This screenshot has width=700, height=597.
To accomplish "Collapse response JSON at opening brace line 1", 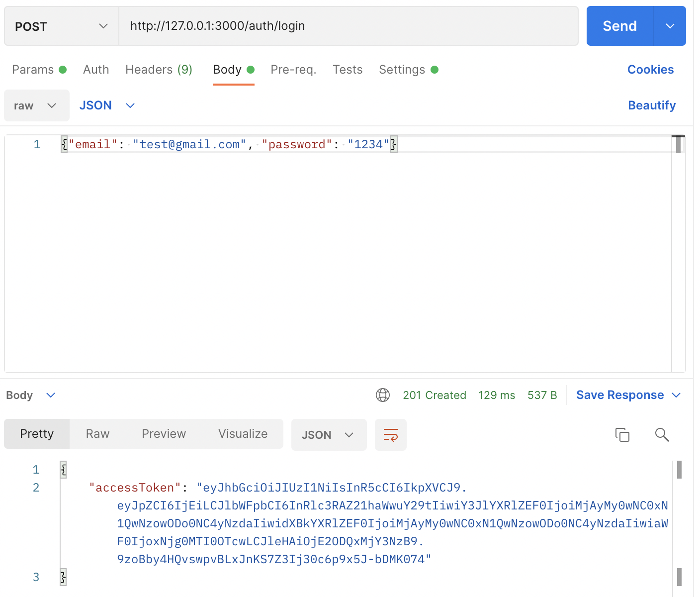I will coord(63,470).
